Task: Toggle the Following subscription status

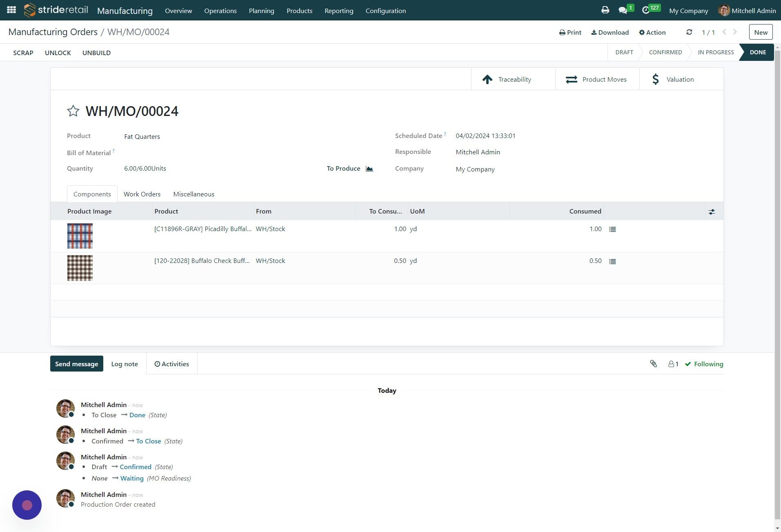Action: click(x=704, y=364)
